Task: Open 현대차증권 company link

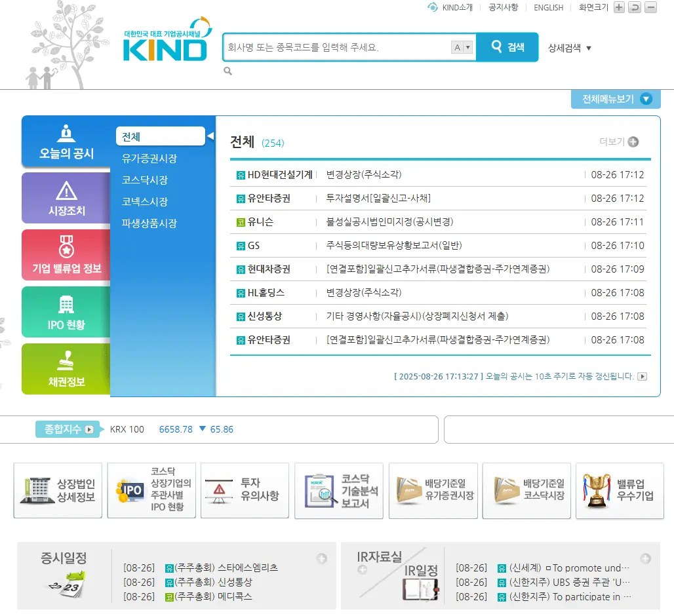Action: pyautogui.click(x=269, y=269)
